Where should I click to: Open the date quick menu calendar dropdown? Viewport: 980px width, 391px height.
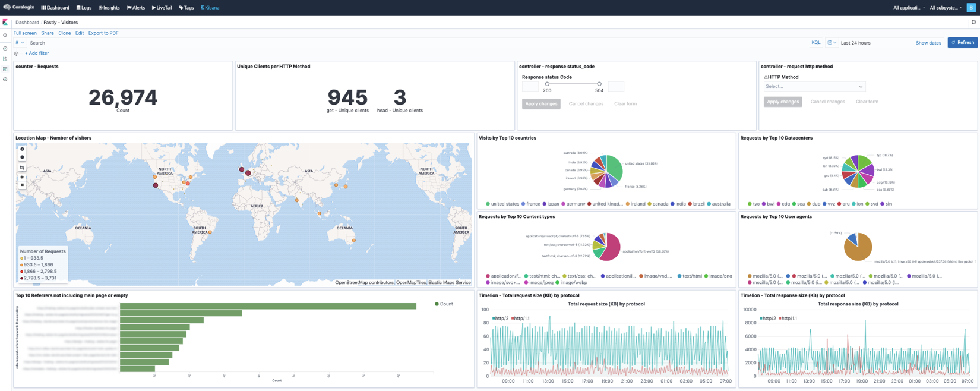(x=832, y=43)
